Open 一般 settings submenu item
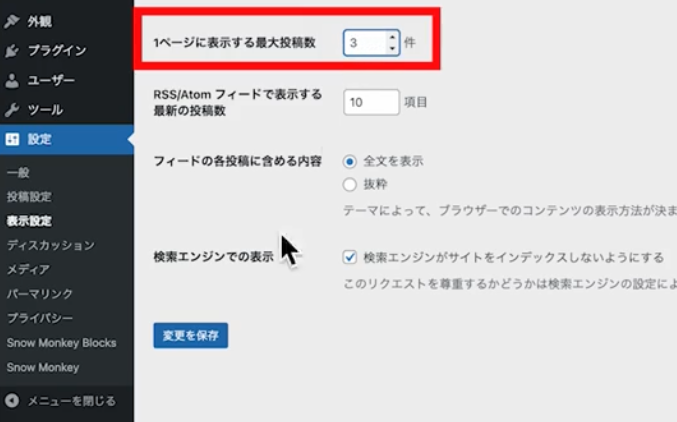Viewport: 677px width, 422px height. coord(17,173)
